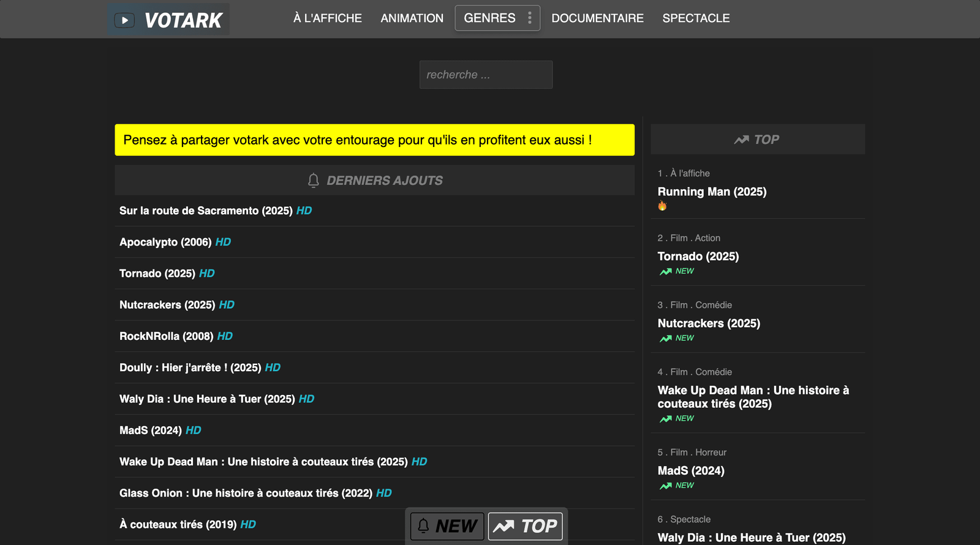
Task: Open Sur la route de Sacramento (2025)
Action: point(206,211)
